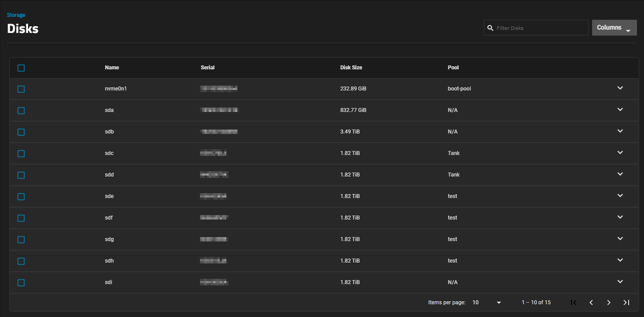Go to the previous page of disks
Screen dimensions: 644x317
591,303
